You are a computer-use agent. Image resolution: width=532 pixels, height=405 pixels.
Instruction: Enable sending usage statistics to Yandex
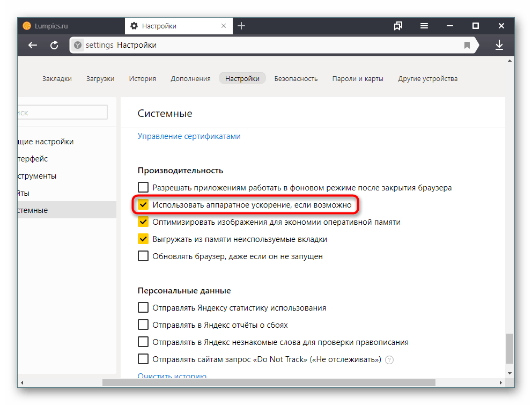[143, 308]
